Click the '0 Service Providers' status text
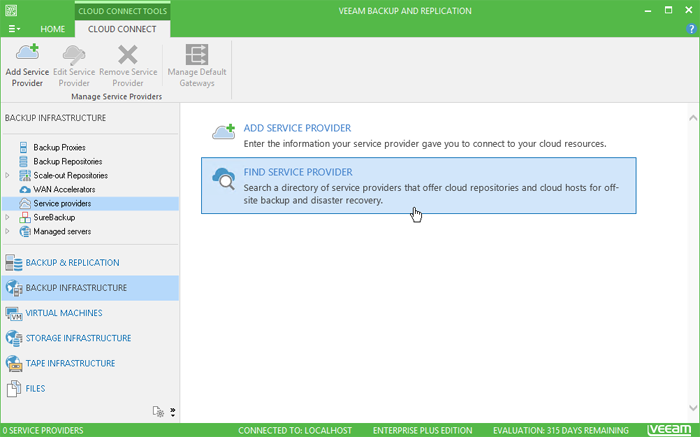 tap(43, 431)
